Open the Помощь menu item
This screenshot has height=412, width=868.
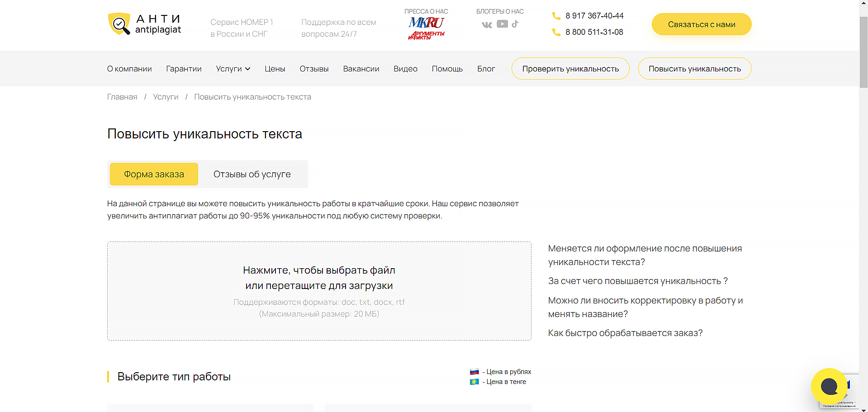point(447,69)
